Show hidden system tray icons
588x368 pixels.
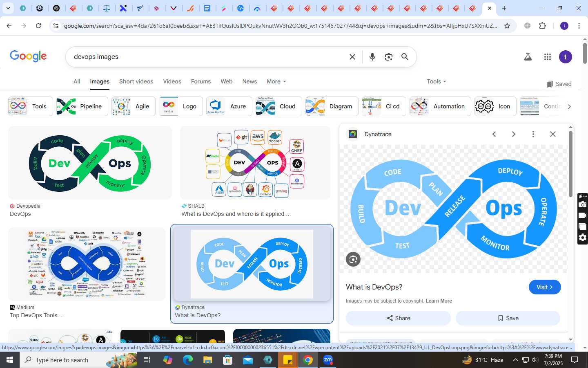pos(515,360)
